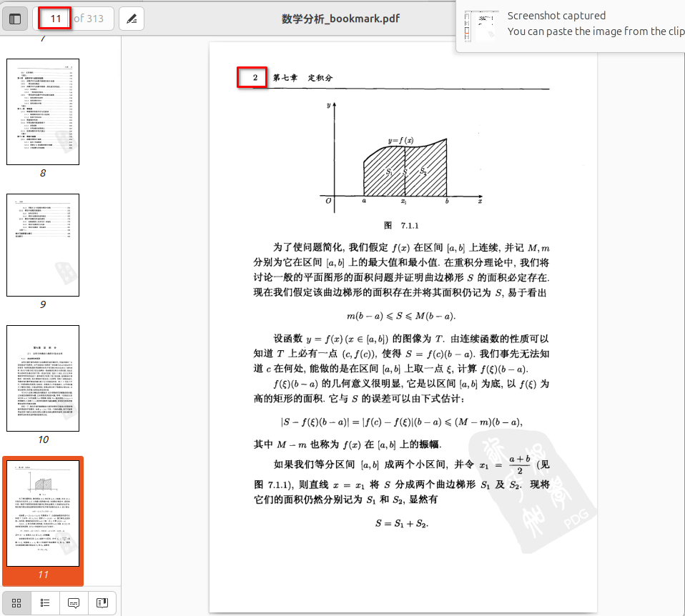Screen dimensions: 685x616
Task: Jump to the page 10 thumbnail
Action: [x=43, y=378]
